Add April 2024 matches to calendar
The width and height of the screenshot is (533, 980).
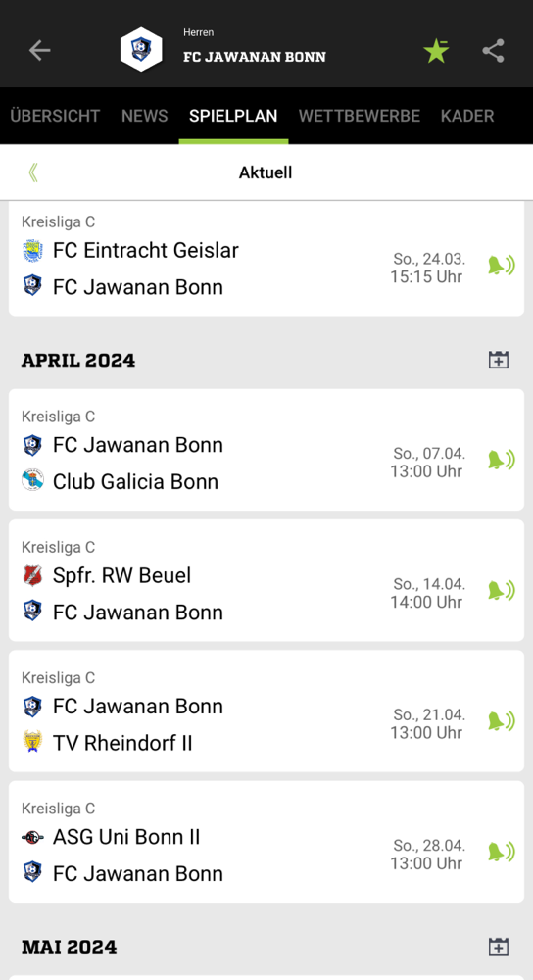(x=499, y=360)
